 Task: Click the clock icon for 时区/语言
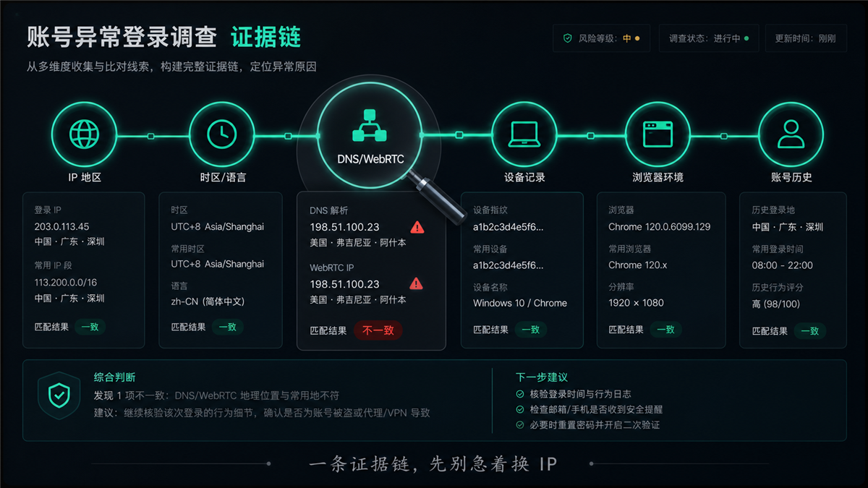[x=221, y=134]
